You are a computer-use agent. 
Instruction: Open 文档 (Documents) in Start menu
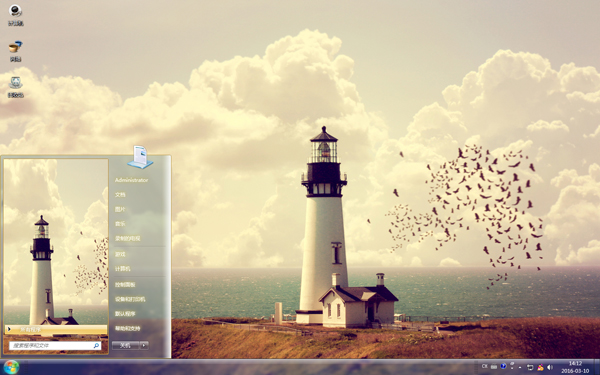(x=120, y=195)
